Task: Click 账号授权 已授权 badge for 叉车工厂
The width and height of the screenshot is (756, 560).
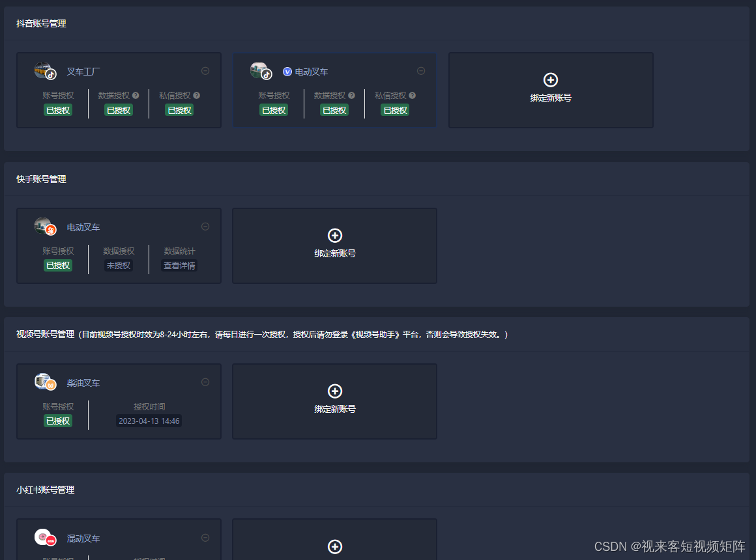Action: pos(58,110)
